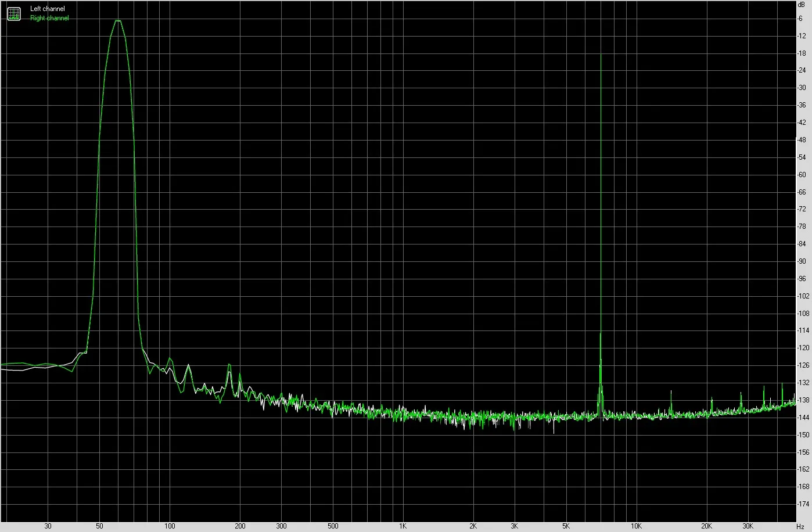Click the -132 dB axis label

pos(803,383)
